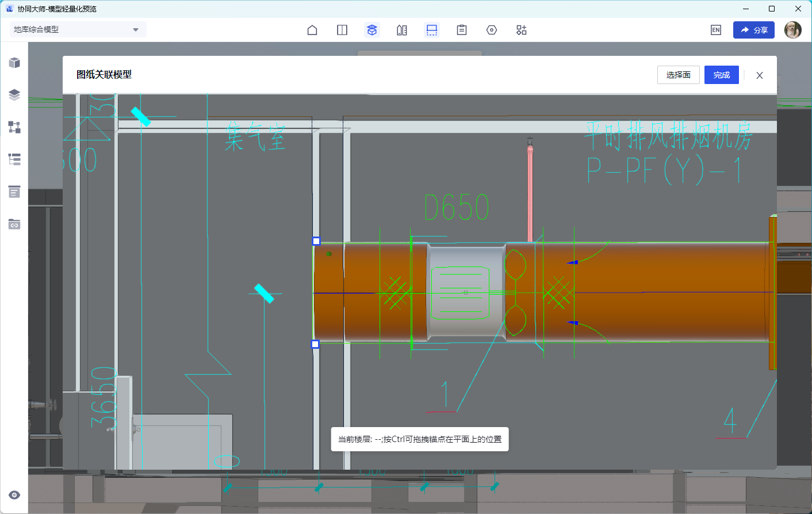Toggle the drawing-model association tool
The image size is (812, 514).
click(x=432, y=30)
